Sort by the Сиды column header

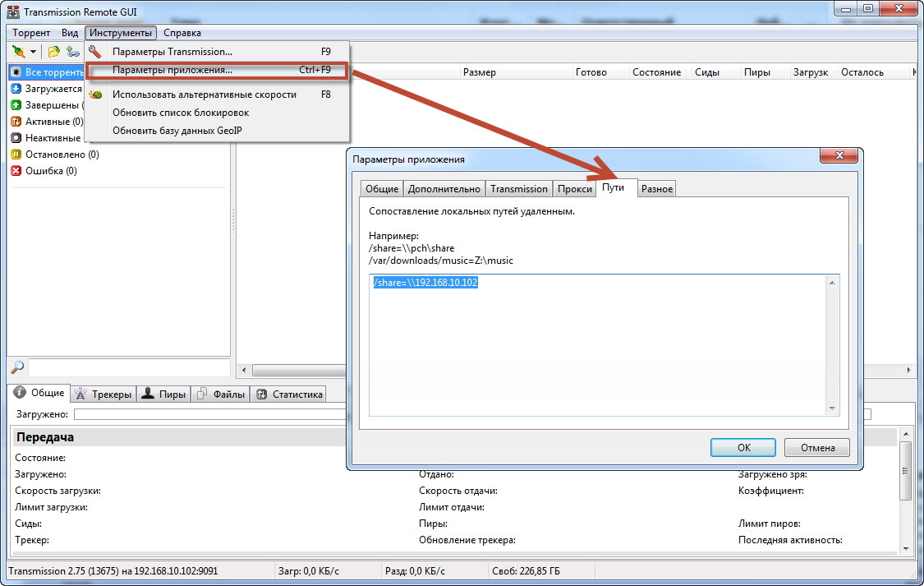click(x=715, y=72)
